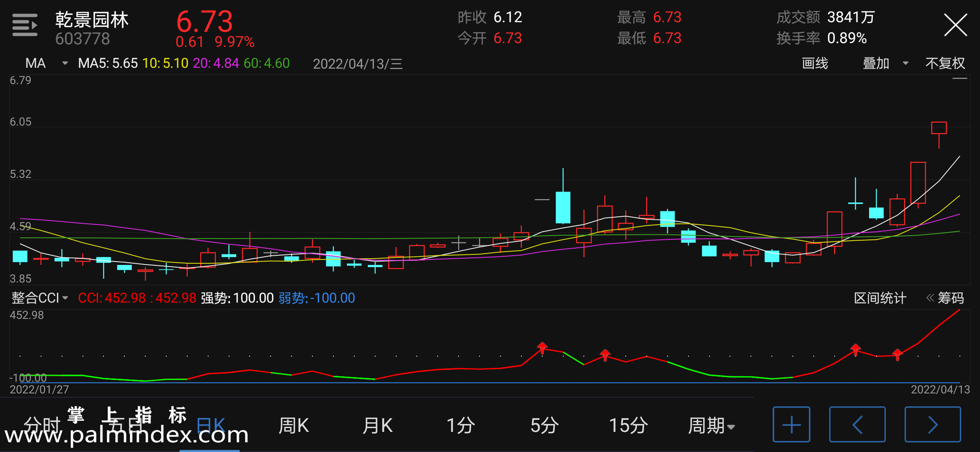The width and height of the screenshot is (980, 452).
Task: Click the percent change 9.97%
Action: click(235, 42)
